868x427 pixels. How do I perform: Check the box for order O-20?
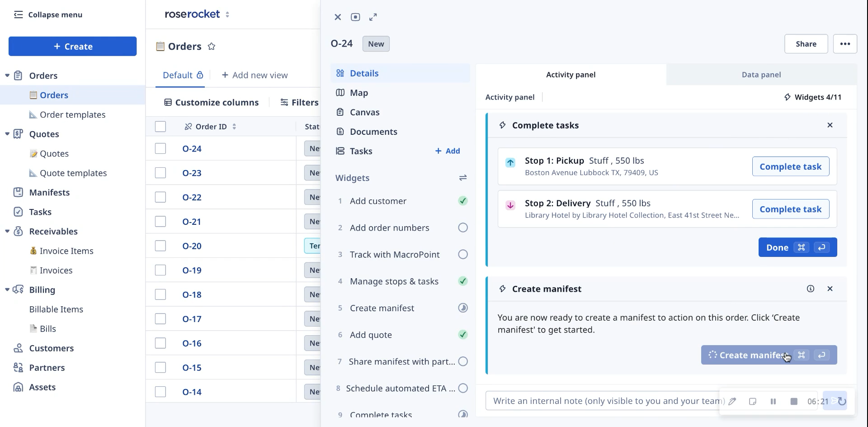[160, 246]
